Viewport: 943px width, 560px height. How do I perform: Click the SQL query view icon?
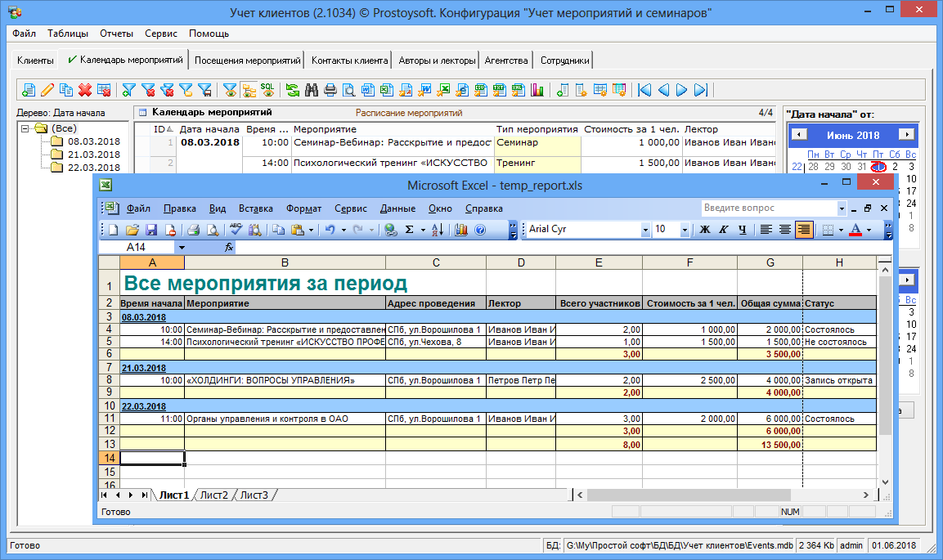click(267, 90)
